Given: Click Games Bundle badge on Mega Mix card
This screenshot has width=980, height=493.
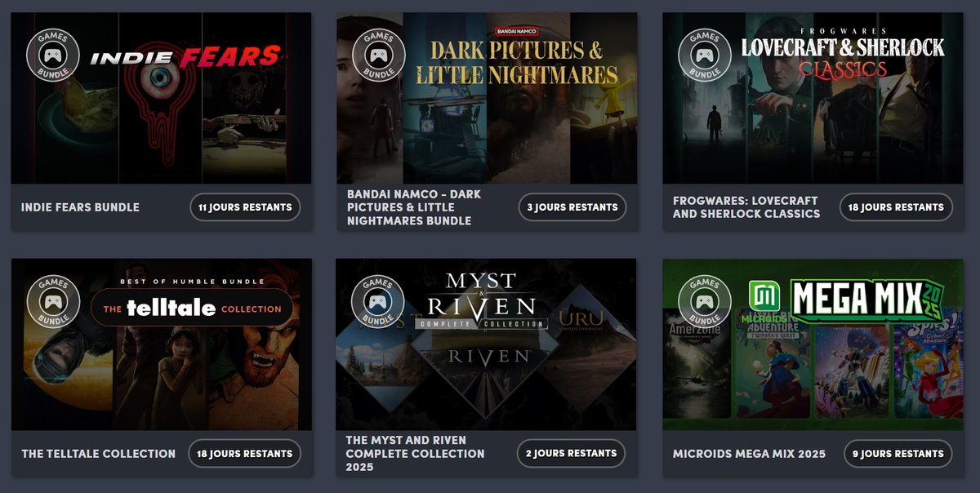Looking at the screenshot, I should click(705, 302).
